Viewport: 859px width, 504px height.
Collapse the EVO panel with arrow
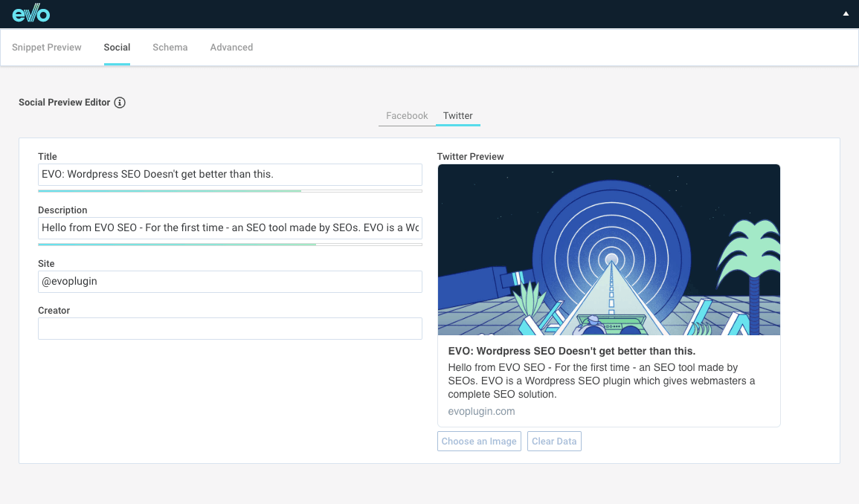click(846, 13)
